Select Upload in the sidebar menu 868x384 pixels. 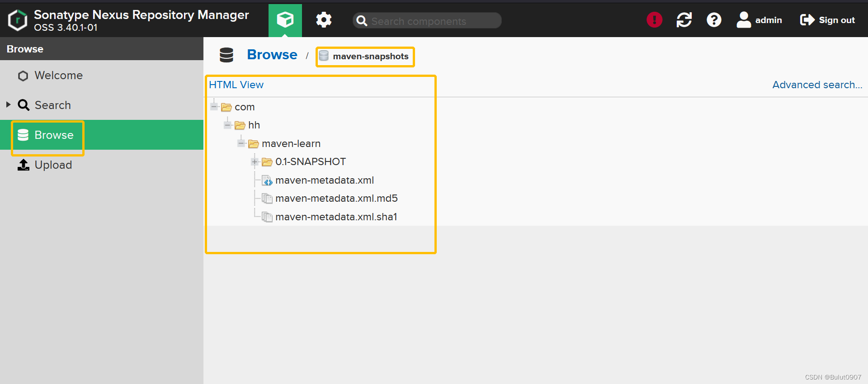(x=102, y=165)
